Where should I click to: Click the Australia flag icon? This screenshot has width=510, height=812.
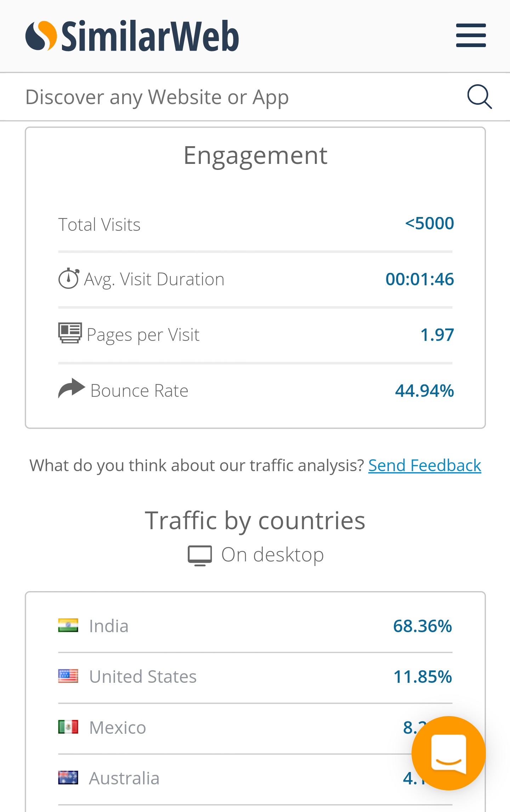[68, 778]
